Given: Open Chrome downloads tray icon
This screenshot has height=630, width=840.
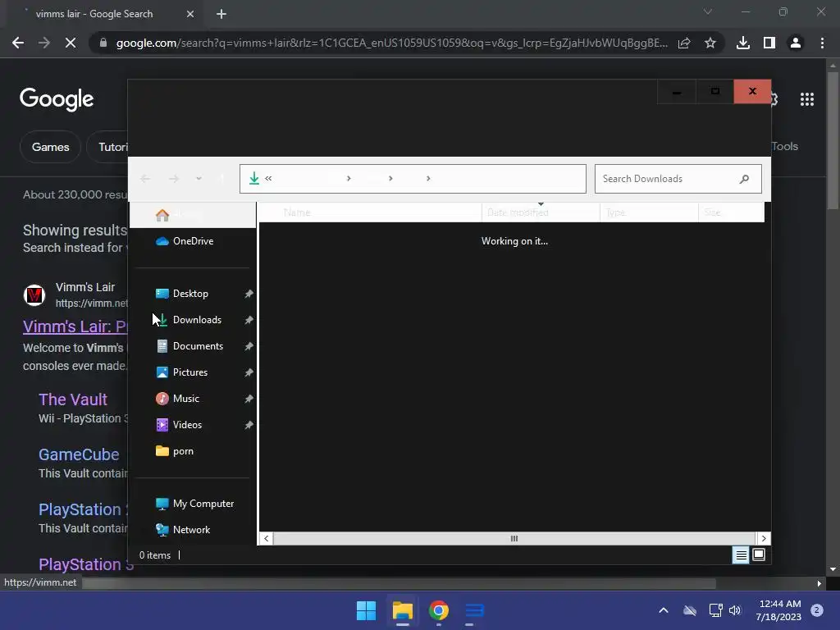Looking at the screenshot, I should coord(743,43).
